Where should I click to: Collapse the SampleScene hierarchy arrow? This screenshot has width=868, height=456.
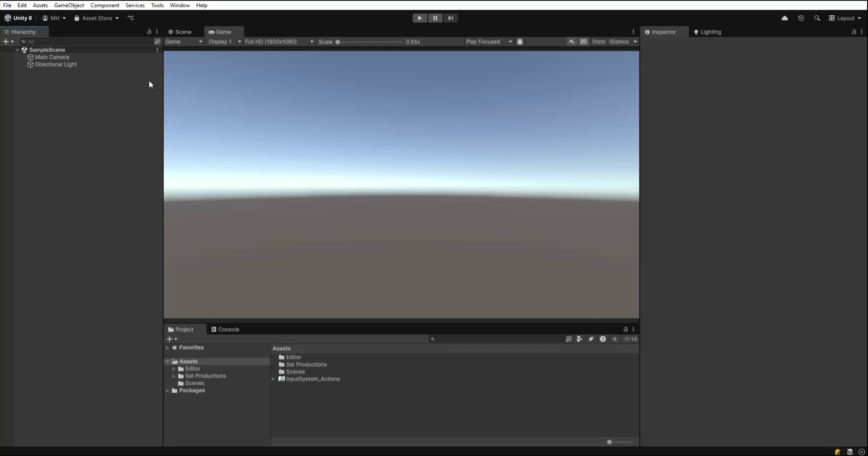18,50
